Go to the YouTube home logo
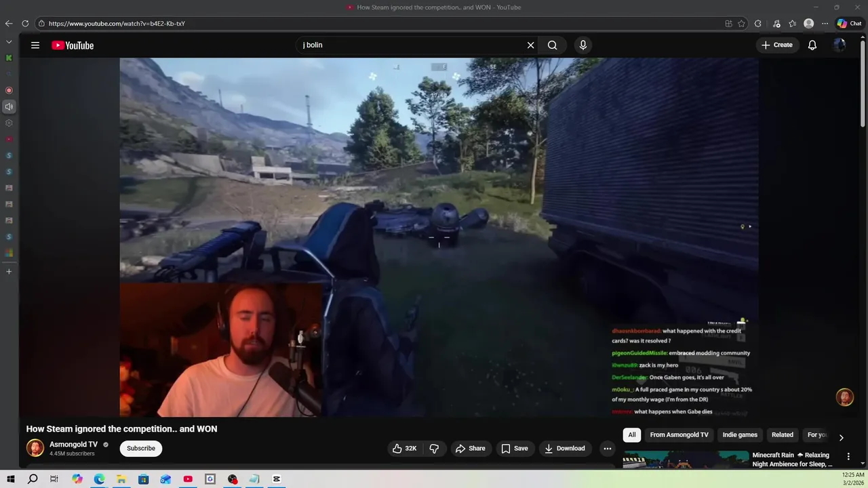The height and width of the screenshot is (488, 868). click(x=73, y=45)
